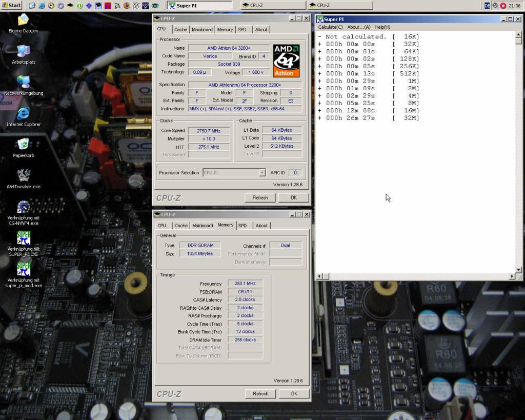Open Memory tab in upper CPU-Z window
This screenshot has width=525, height=420.
click(225, 29)
